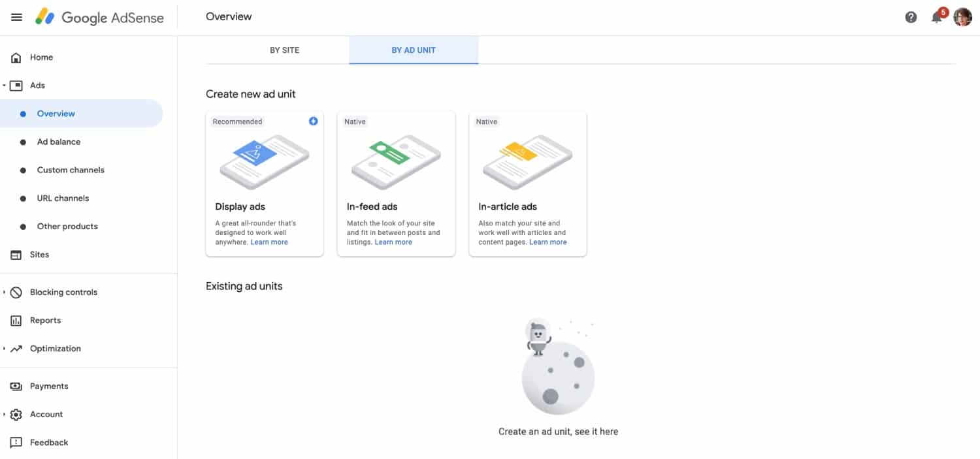Click Learn more under In-feed ads
The width and height of the screenshot is (980, 459).
click(x=393, y=242)
